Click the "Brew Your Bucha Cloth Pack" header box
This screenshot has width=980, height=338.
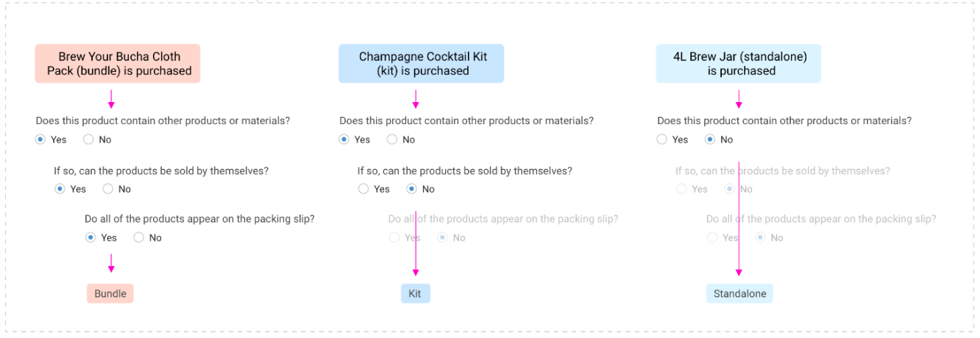pos(118,64)
